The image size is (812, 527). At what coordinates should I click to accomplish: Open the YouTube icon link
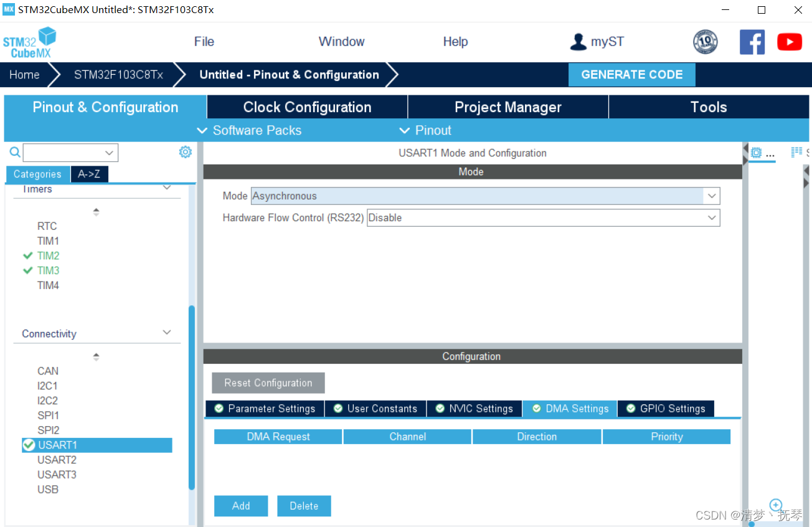point(790,42)
